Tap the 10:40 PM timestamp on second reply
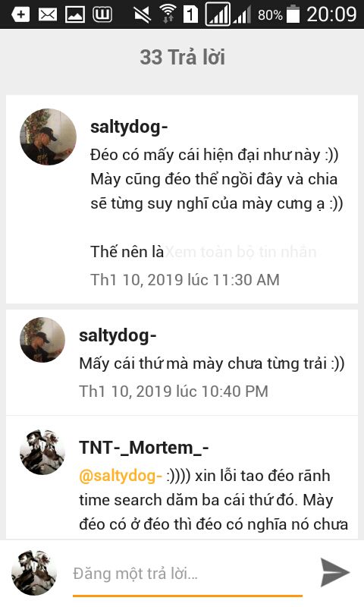 (x=174, y=391)
